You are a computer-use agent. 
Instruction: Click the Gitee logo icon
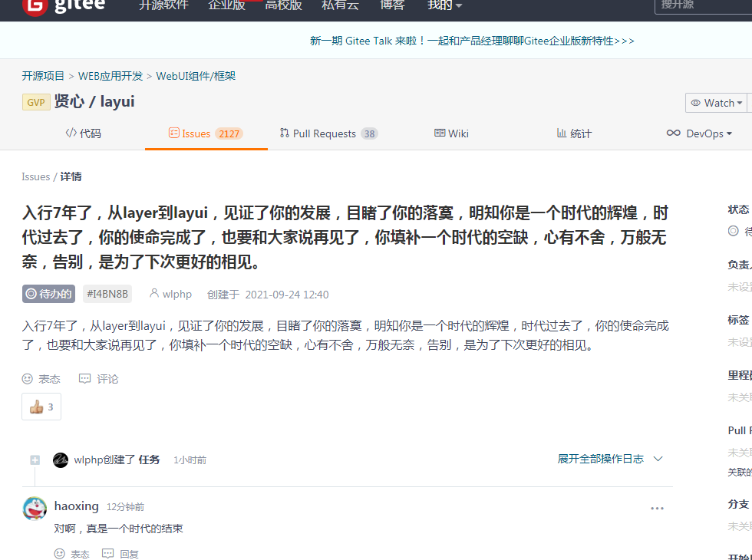34,5
